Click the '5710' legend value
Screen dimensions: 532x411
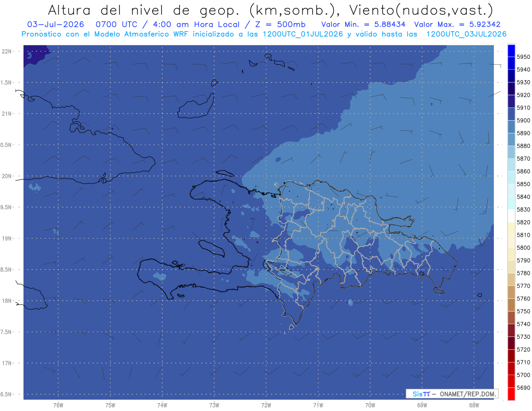[x=524, y=362]
